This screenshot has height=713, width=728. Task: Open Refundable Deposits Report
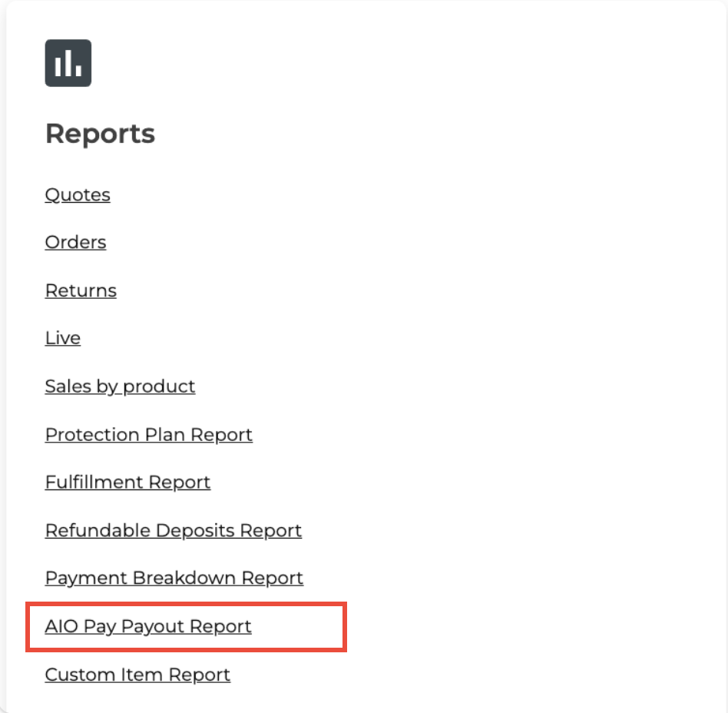click(x=173, y=531)
